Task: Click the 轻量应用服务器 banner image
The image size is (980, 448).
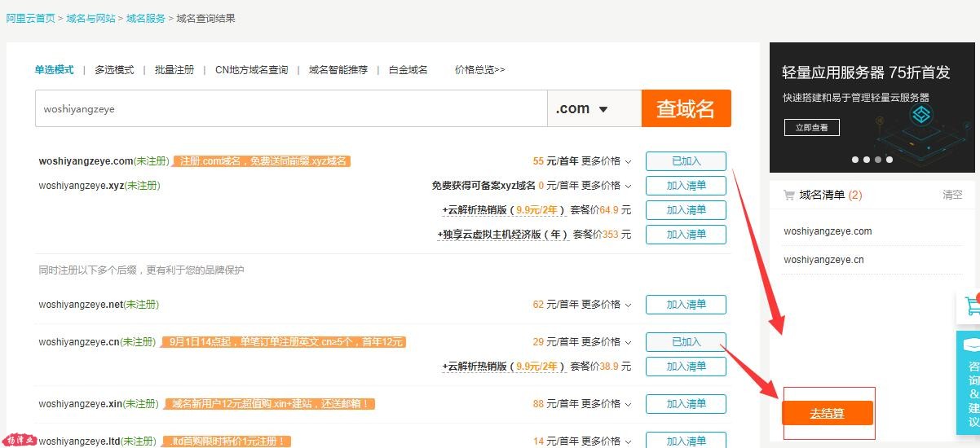Action: tap(872, 107)
